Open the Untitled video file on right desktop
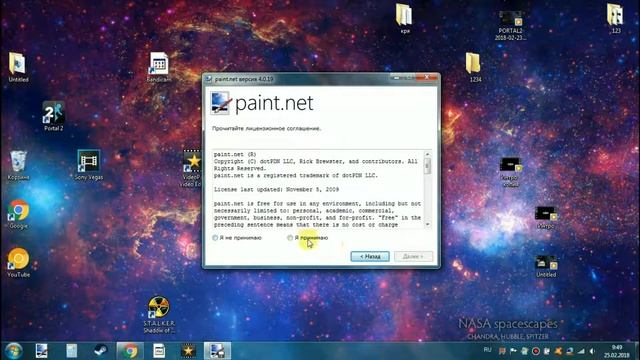This screenshot has width=640, height=360. [546, 266]
